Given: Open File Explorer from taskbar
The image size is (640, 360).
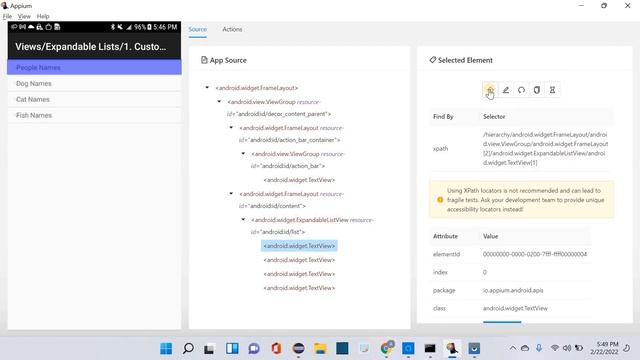Looking at the screenshot, I should click(320, 349).
